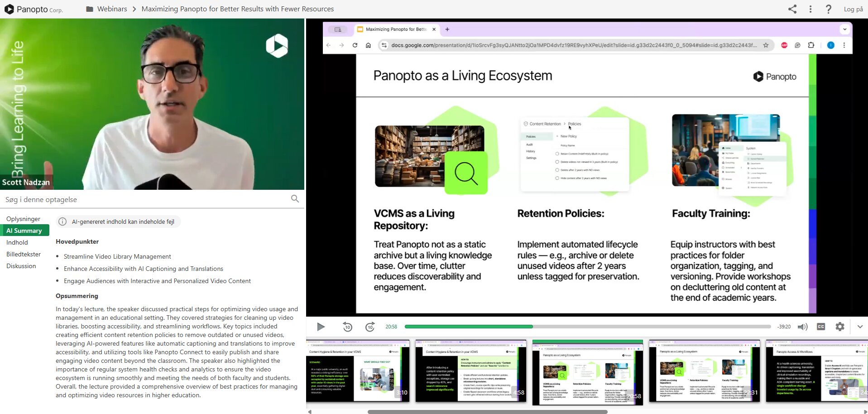Click the shared screen slide video area
Screen dimensions: 868x414
[x=587, y=168]
